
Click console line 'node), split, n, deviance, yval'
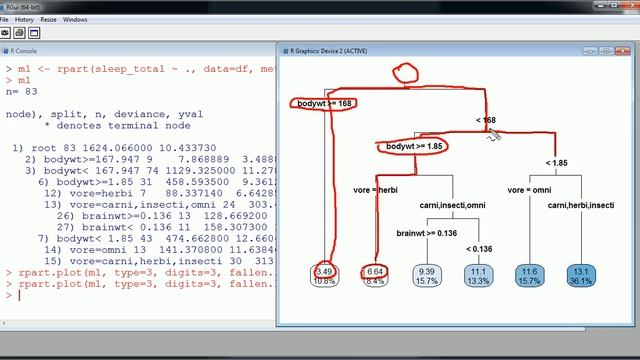coord(104,114)
